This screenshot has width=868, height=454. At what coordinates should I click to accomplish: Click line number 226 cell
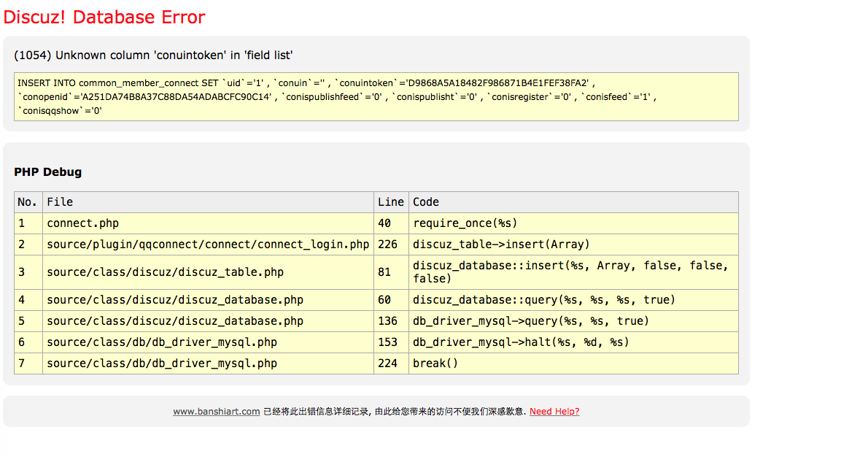388,245
